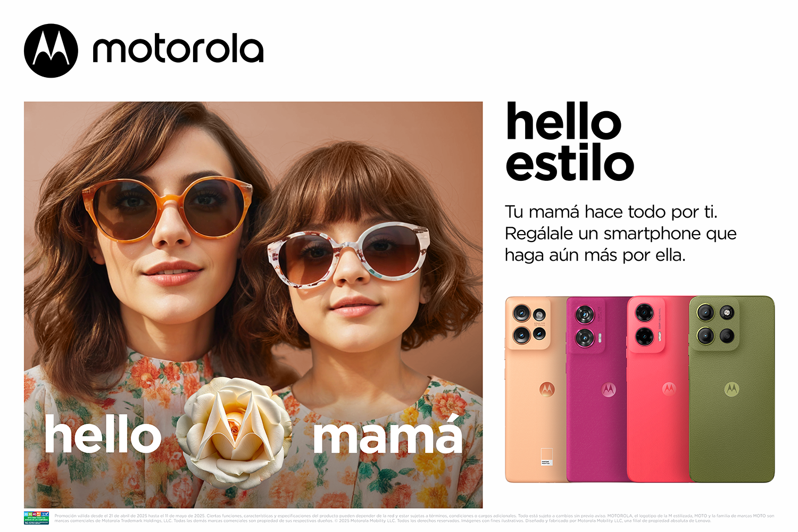Click the Motorola batwing logo circle
The height and width of the screenshot is (532, 798).
coord(51,51)
